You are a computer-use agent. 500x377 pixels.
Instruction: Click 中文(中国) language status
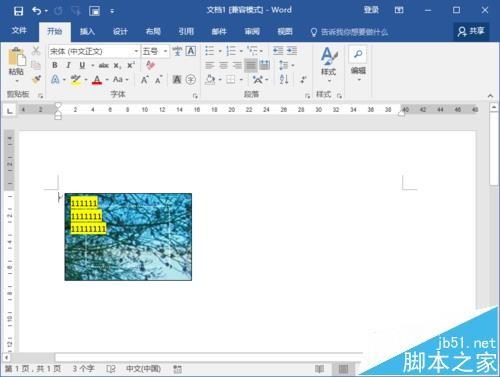[143, 368]
